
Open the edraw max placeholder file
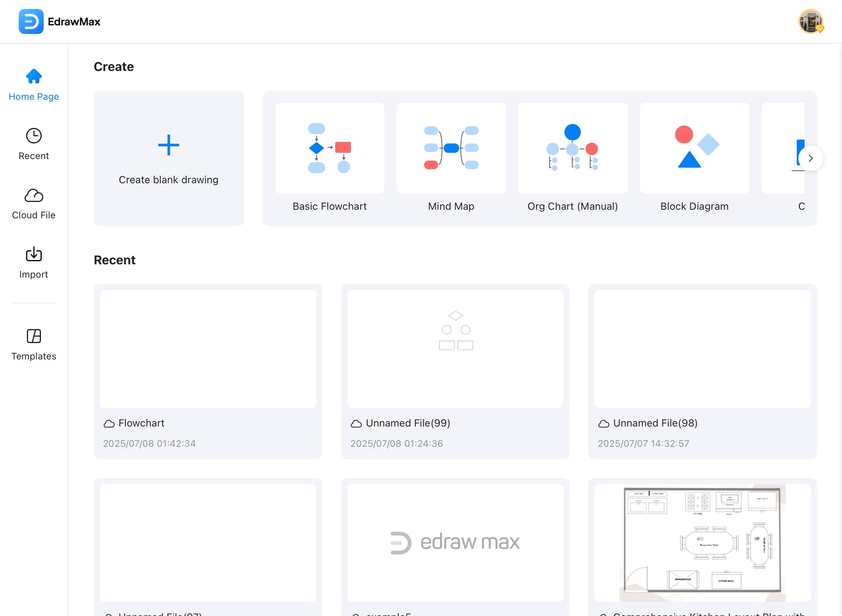coord(455,543)
